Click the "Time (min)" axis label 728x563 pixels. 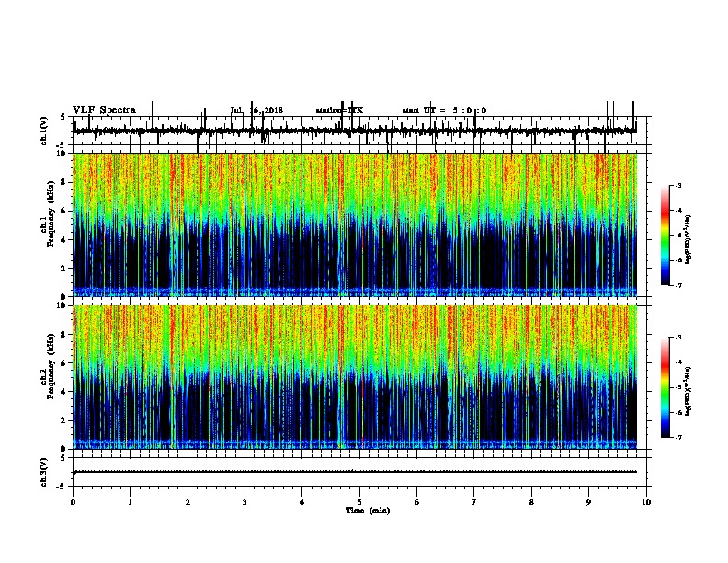(x=368, y=511)
